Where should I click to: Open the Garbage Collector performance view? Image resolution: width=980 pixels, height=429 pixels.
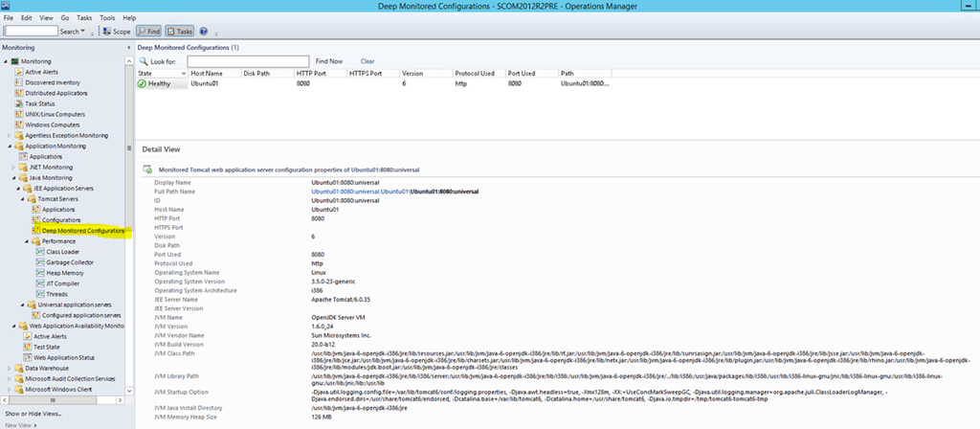point(69,262)
